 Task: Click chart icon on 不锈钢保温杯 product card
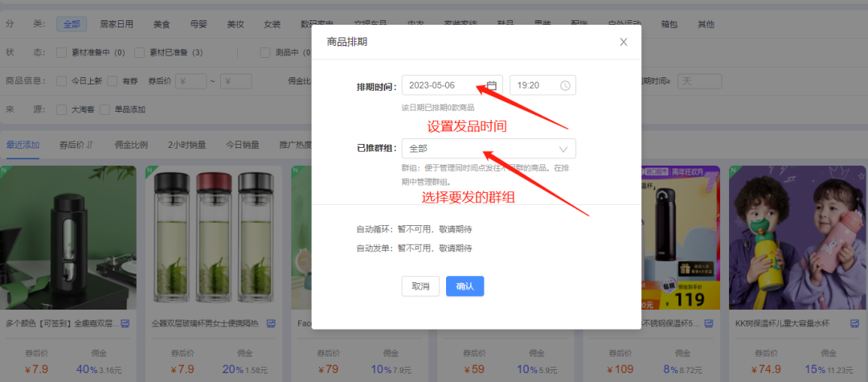(x=709, y=323)
